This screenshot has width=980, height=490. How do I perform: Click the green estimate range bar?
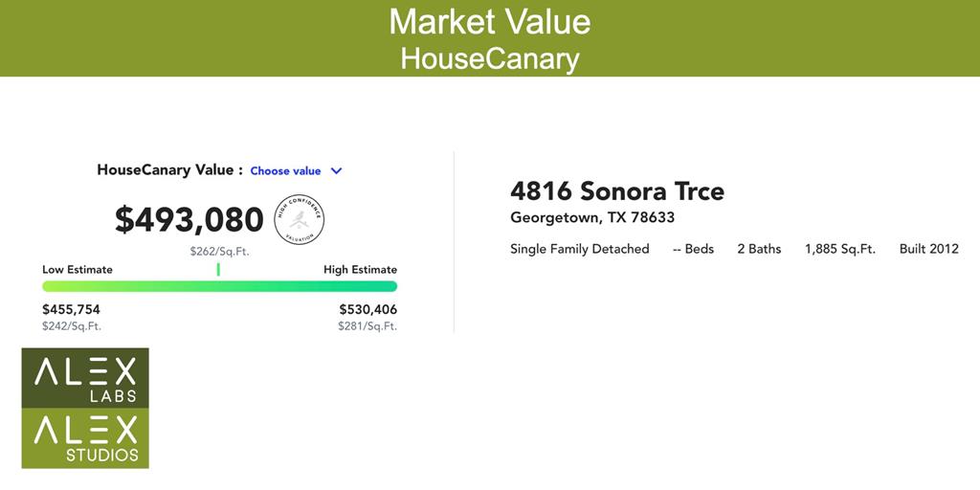219,286
